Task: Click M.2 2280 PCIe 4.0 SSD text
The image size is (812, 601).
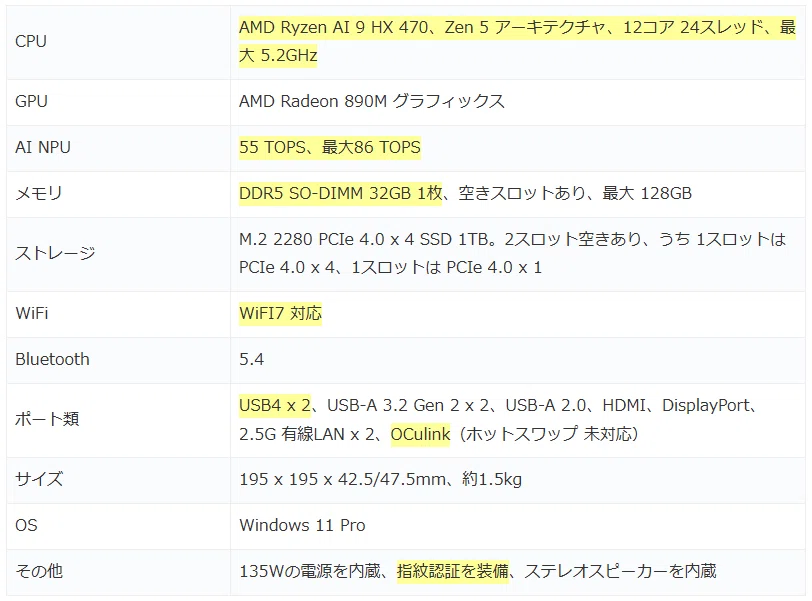Action: (364, 239)
